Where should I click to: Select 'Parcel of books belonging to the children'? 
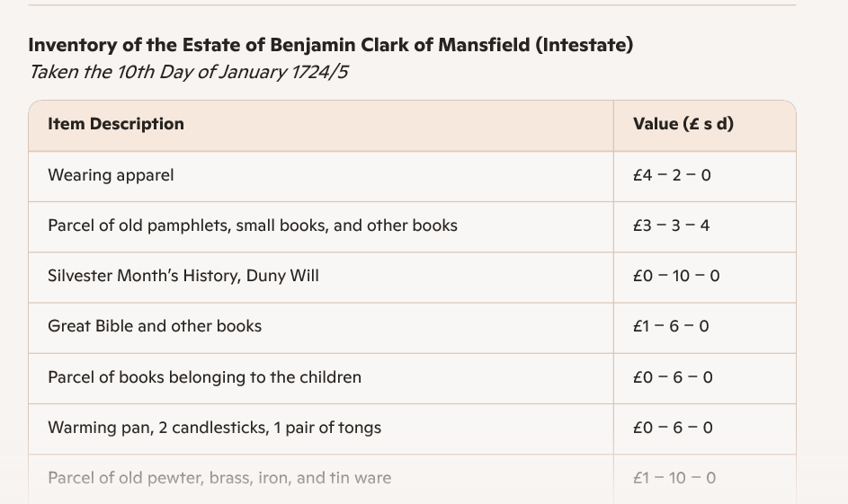204,377
